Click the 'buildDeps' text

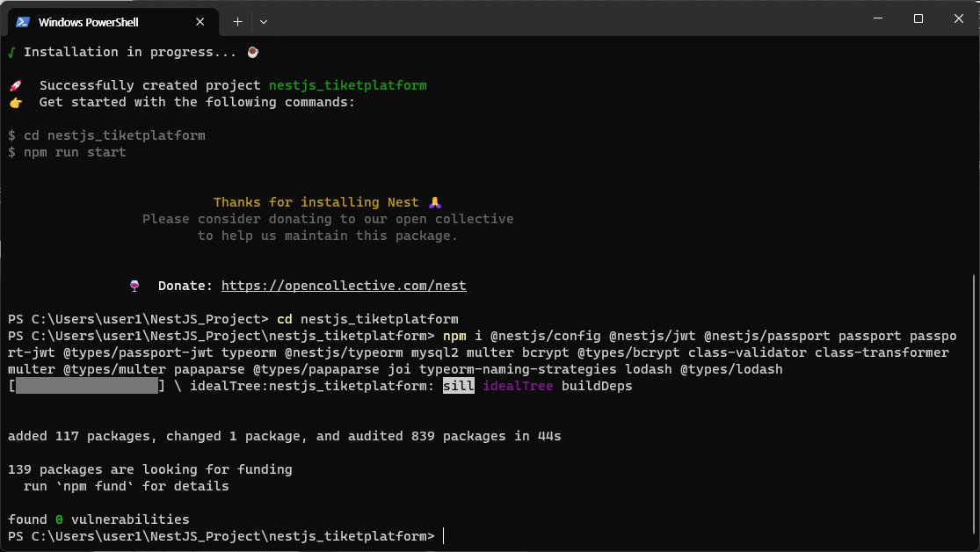tap(597, 386)
